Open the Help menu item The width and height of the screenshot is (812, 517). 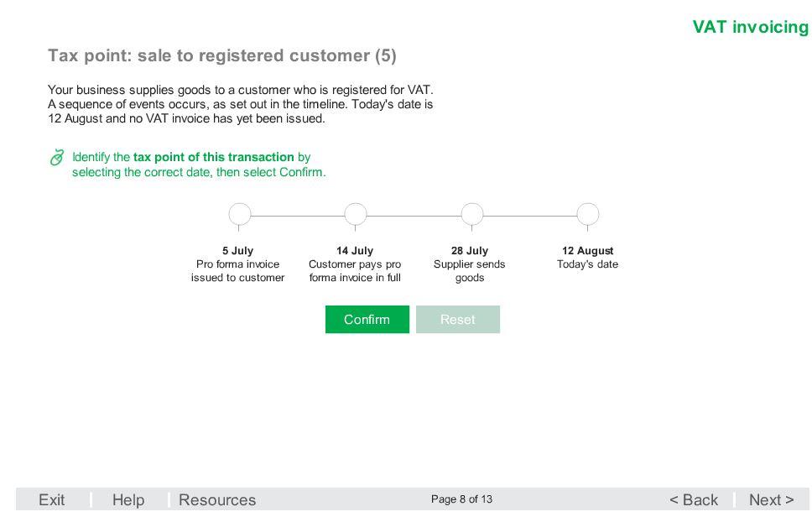tap(128, 500)
